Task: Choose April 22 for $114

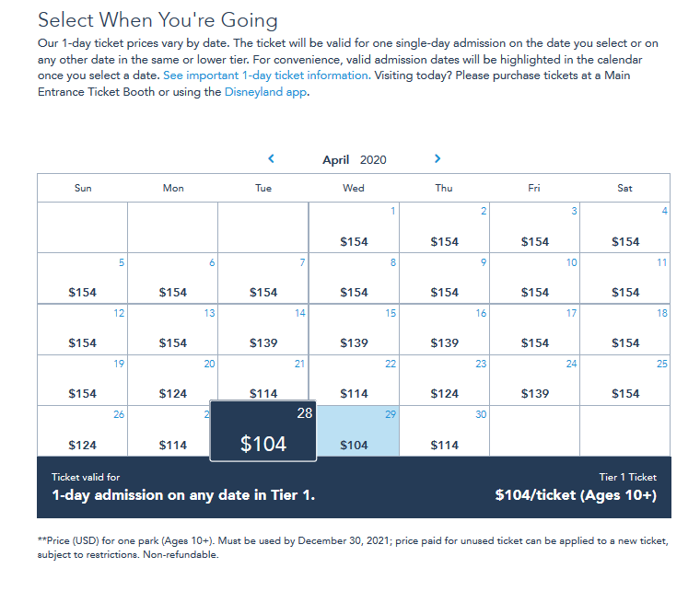Action: coord(354,380)
